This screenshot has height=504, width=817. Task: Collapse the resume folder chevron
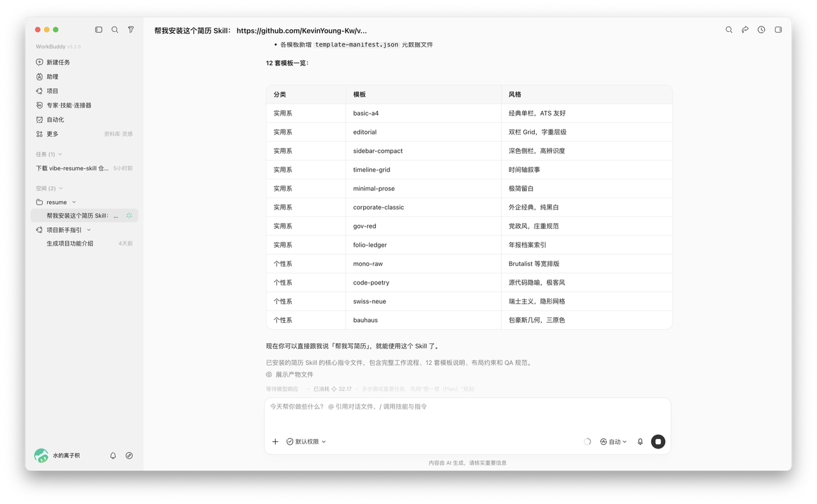click(74, 202)
